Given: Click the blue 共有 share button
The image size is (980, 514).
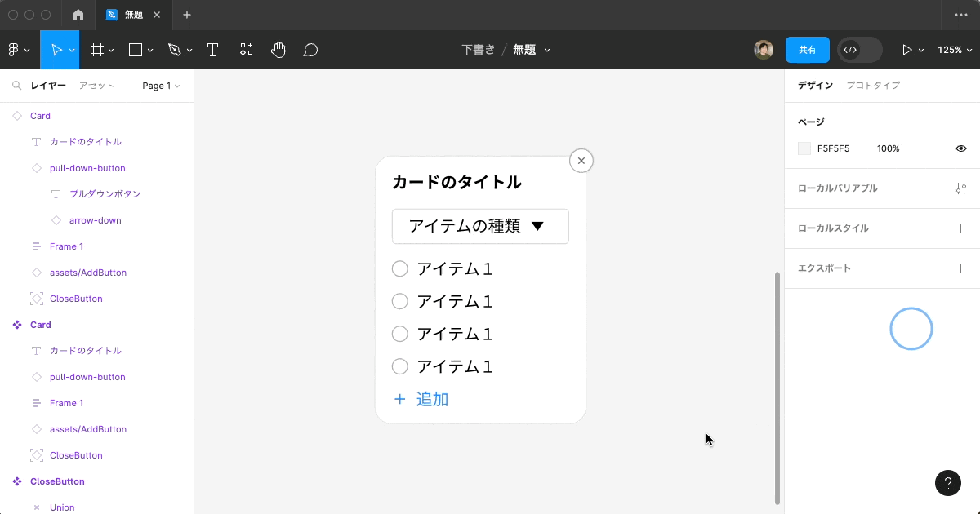Looking at the screenshot, I should (x=807, y=50).
